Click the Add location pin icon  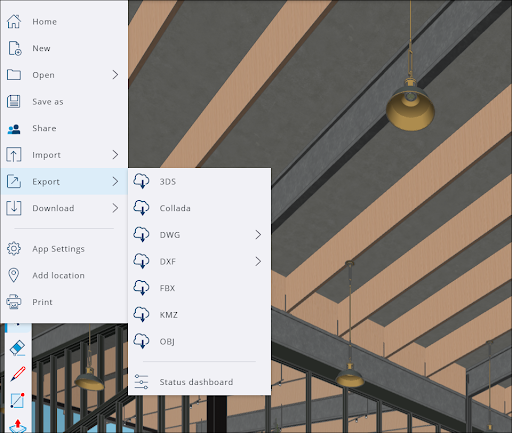(14, 275)
